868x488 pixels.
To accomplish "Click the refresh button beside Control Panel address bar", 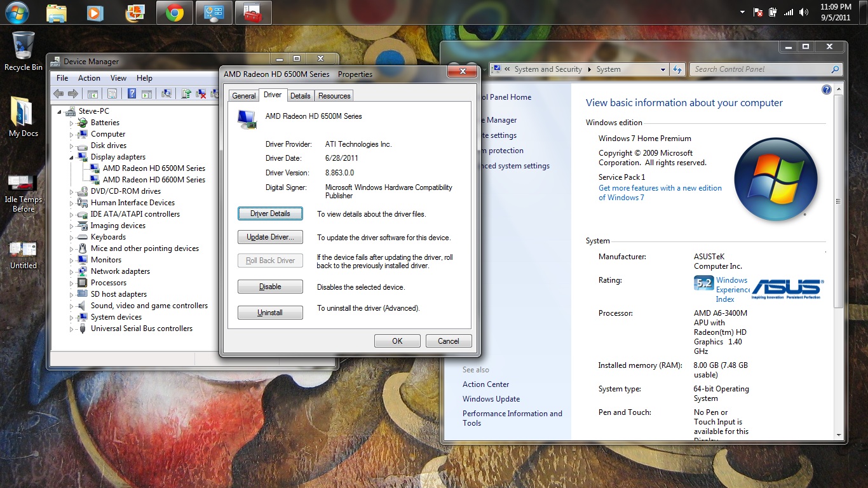I will coord(677,69).
